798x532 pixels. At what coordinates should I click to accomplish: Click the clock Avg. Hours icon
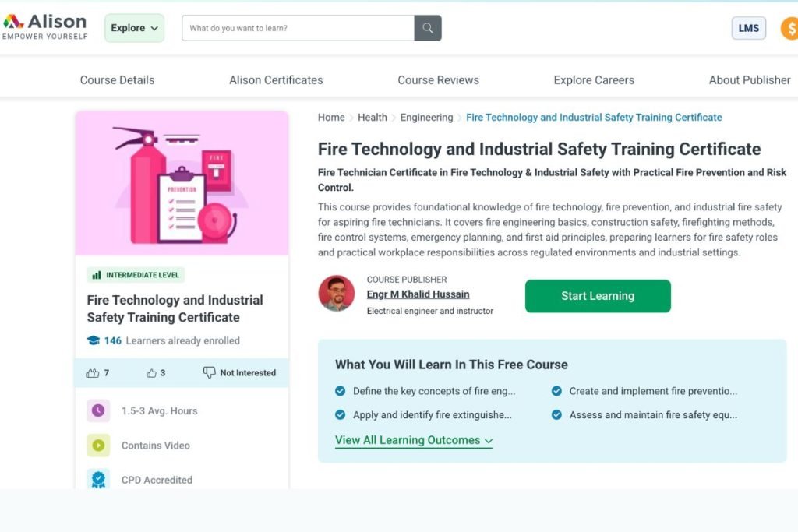tap(98, 410)
